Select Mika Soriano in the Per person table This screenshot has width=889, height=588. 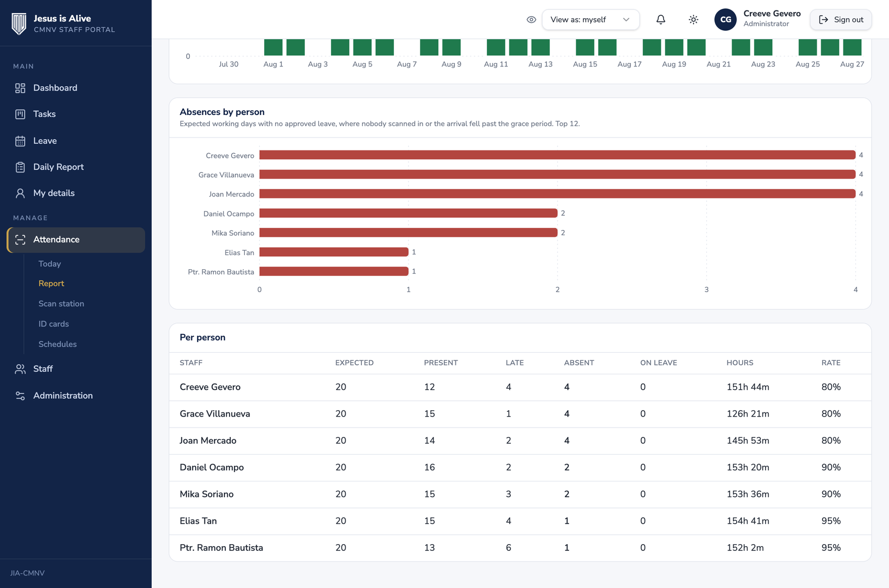point(207,494)
